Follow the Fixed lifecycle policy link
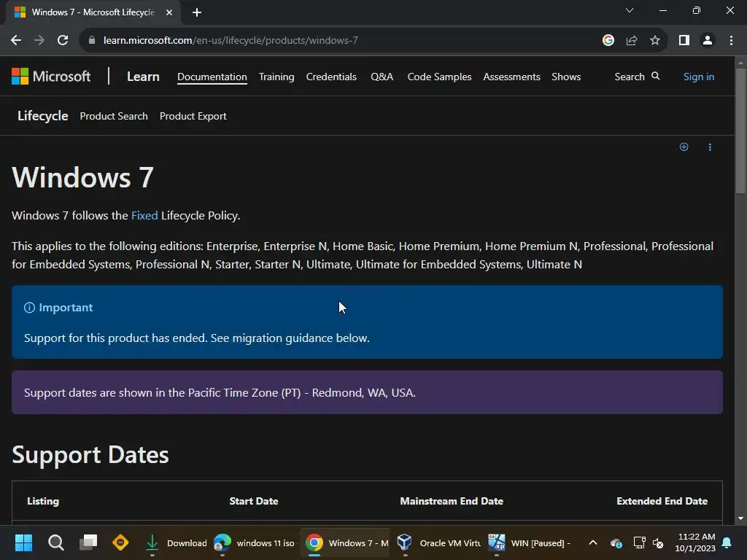The height and width of the screenshot is (560, 747). click(x=144, y=216)
